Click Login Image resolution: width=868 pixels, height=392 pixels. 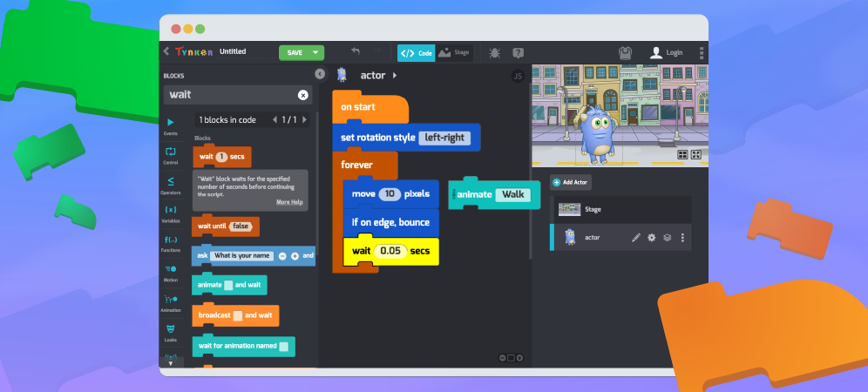tap(667, 52)
